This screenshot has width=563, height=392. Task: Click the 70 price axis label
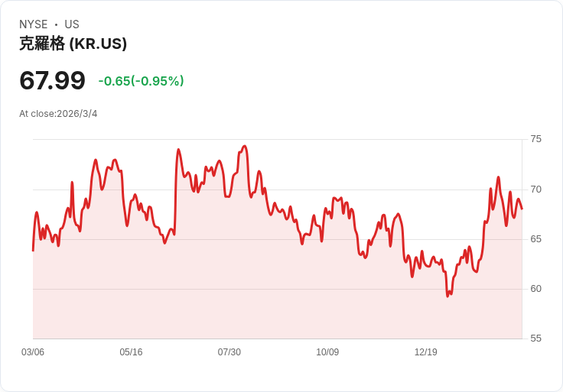536,190
